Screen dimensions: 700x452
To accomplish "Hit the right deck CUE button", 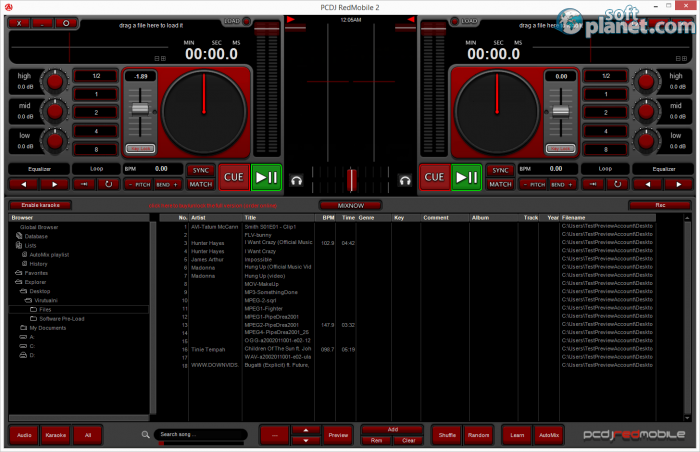I will 434,177.
